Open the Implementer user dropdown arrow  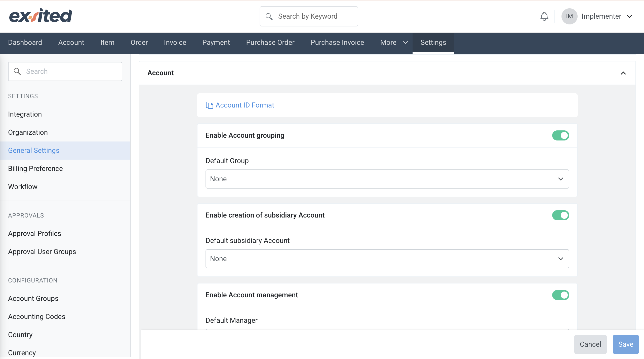point(629,16)
